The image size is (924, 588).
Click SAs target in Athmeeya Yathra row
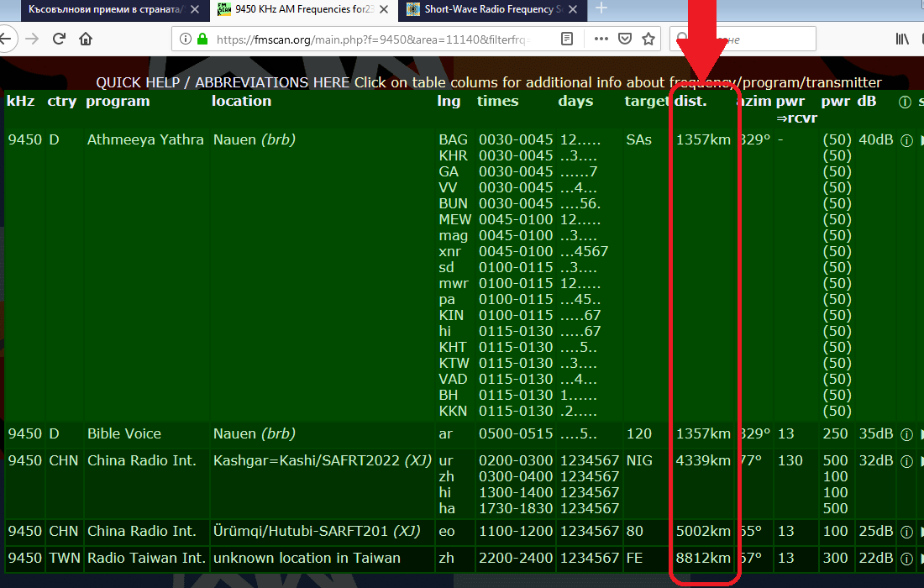coord(638,139)
